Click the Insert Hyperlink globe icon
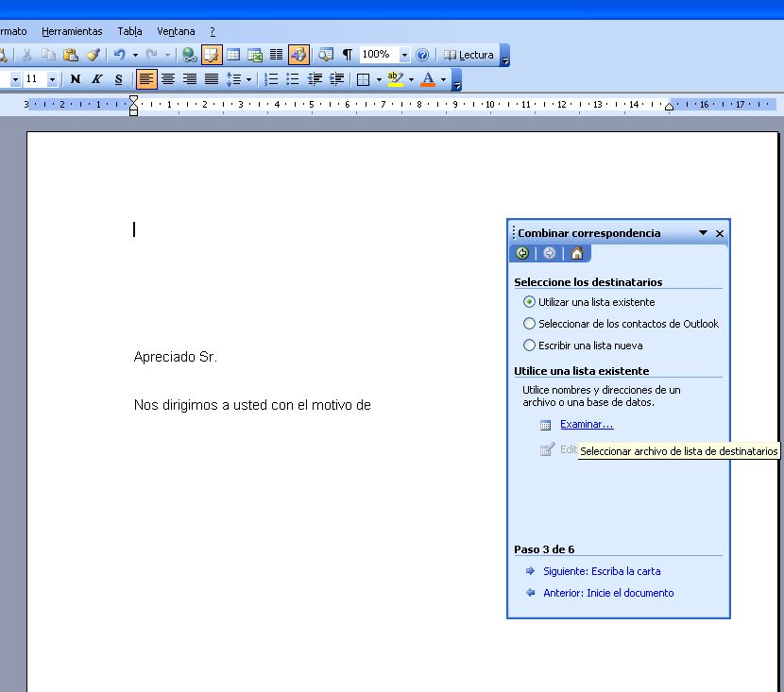Image resolution: width=784 pixels, height=692 pixels. coord(189,55)
